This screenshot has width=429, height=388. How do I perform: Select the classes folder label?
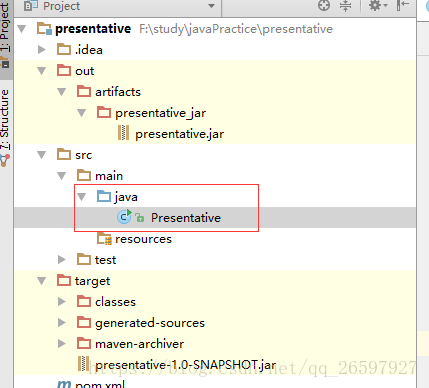coord(115,302)
